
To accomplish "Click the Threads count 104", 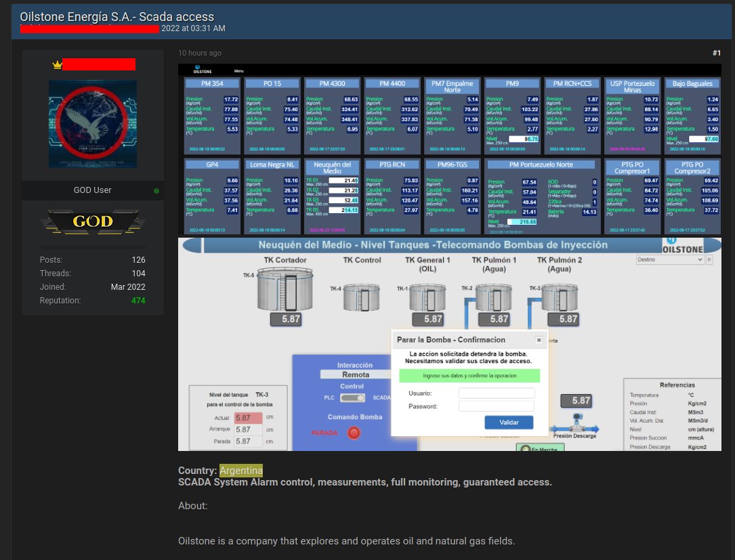I will 138,273.
